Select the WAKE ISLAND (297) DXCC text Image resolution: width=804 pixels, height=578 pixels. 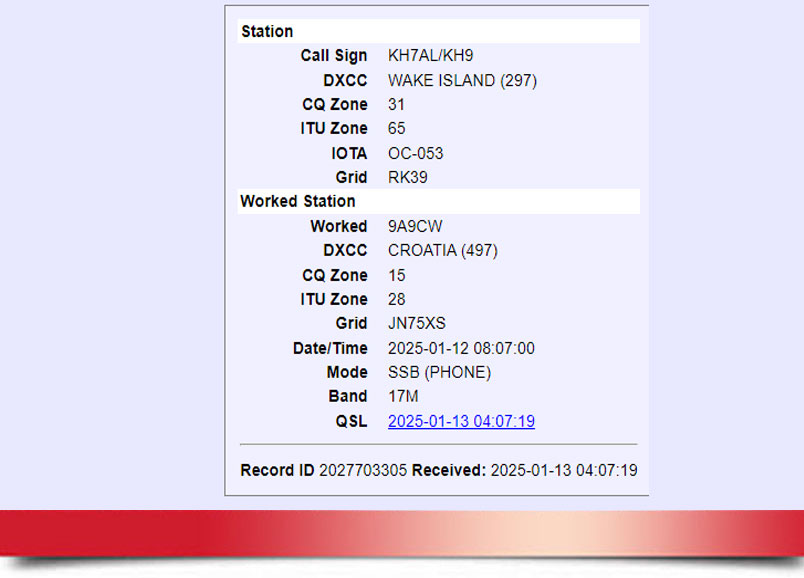462,81
